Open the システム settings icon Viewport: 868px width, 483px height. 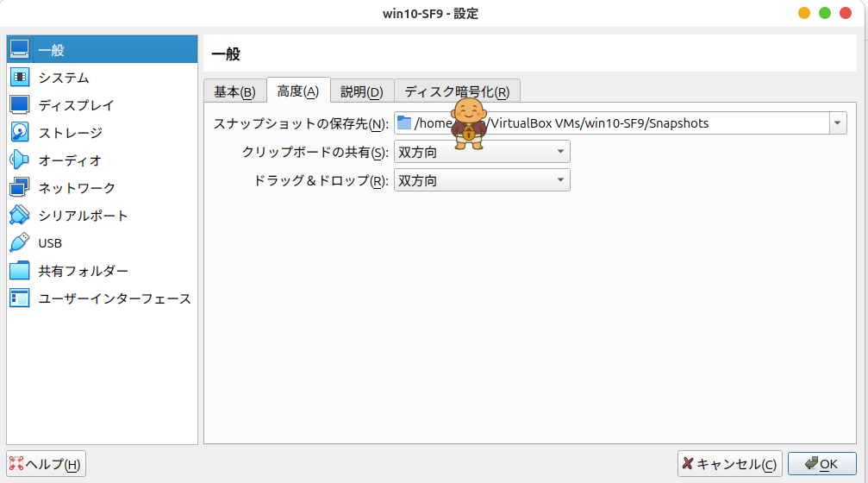point(20,78)
